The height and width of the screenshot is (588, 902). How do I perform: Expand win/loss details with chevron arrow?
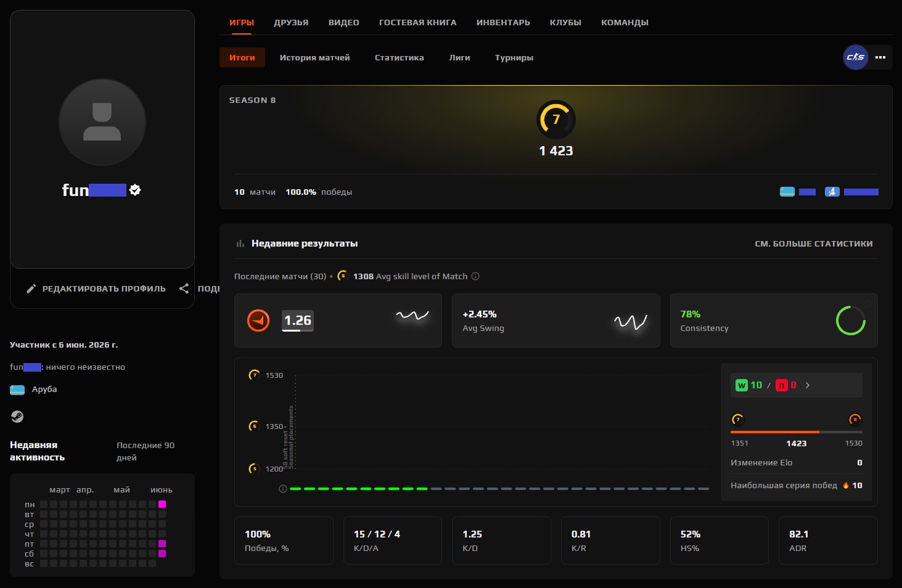(x=808, y=385)
